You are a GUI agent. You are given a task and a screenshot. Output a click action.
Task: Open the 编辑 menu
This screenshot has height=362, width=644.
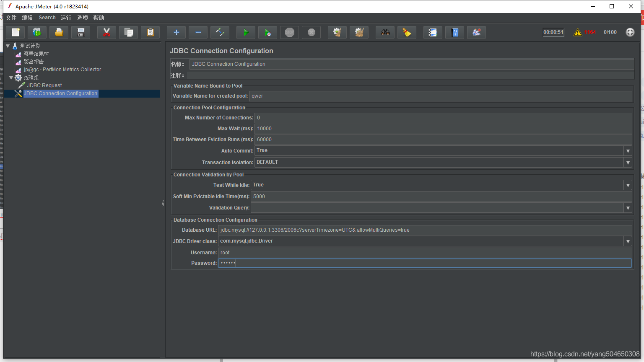(27, 18)
